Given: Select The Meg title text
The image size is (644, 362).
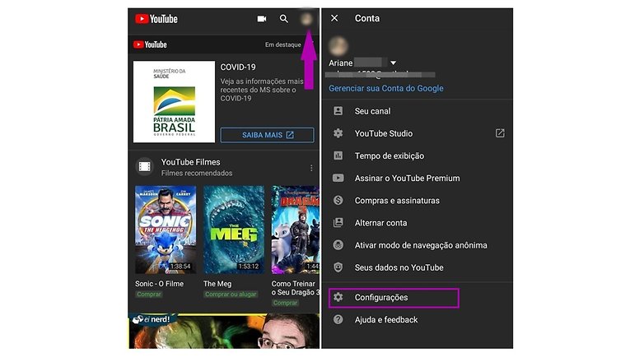Looking at the screenshot, I should 217,284.
